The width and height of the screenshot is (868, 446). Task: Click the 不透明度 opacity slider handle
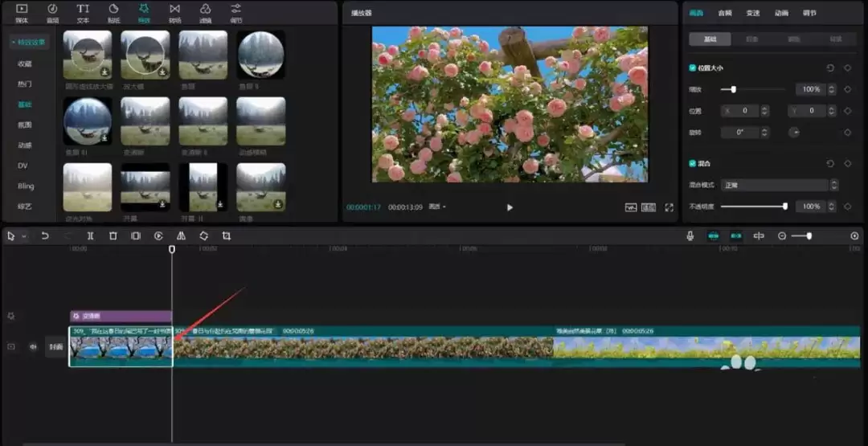pos(784,207)
